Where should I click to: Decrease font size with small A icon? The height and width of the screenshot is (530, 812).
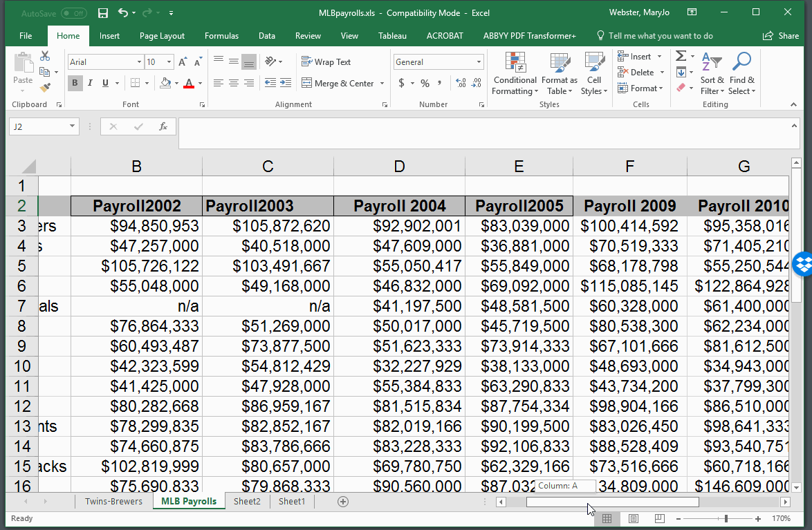198,62
